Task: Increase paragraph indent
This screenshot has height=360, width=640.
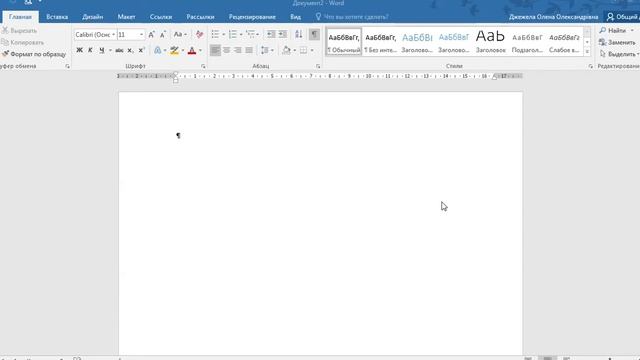Action: tap(282, 34)
